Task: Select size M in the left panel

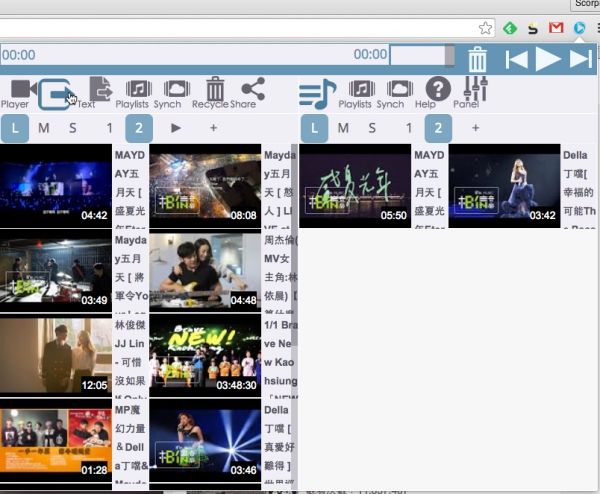Action: [x=44, y=128]
